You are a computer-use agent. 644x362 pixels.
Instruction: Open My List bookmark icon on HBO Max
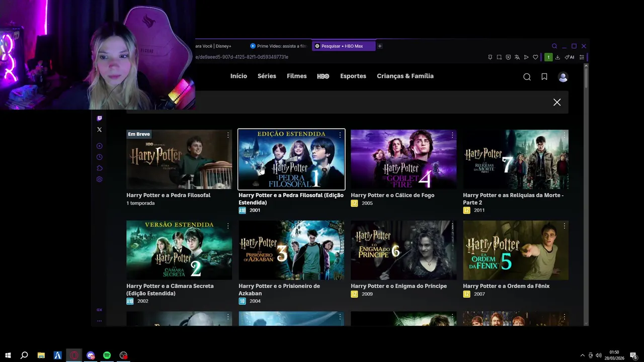(544, 77)
